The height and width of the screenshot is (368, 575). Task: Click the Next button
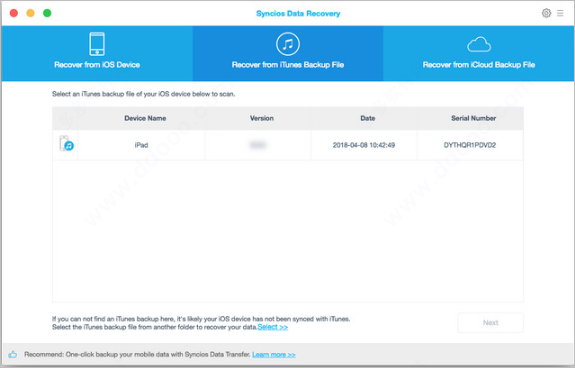point(490,323)
